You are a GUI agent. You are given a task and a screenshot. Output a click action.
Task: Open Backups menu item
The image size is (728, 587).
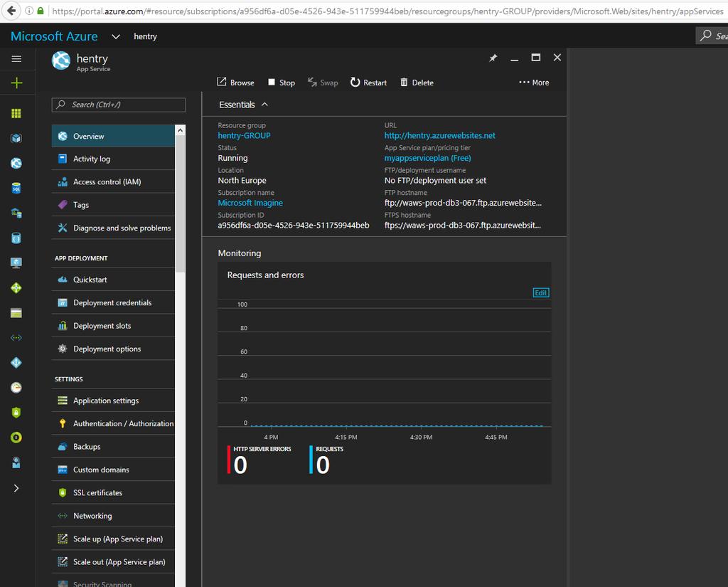click(113, 447)
